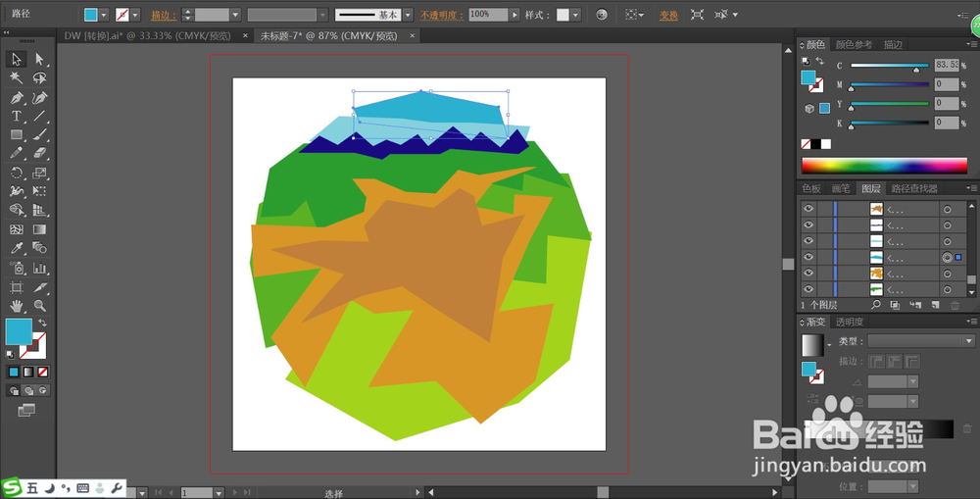Click the C cyan slider in Color panel

tap(890, 66)
